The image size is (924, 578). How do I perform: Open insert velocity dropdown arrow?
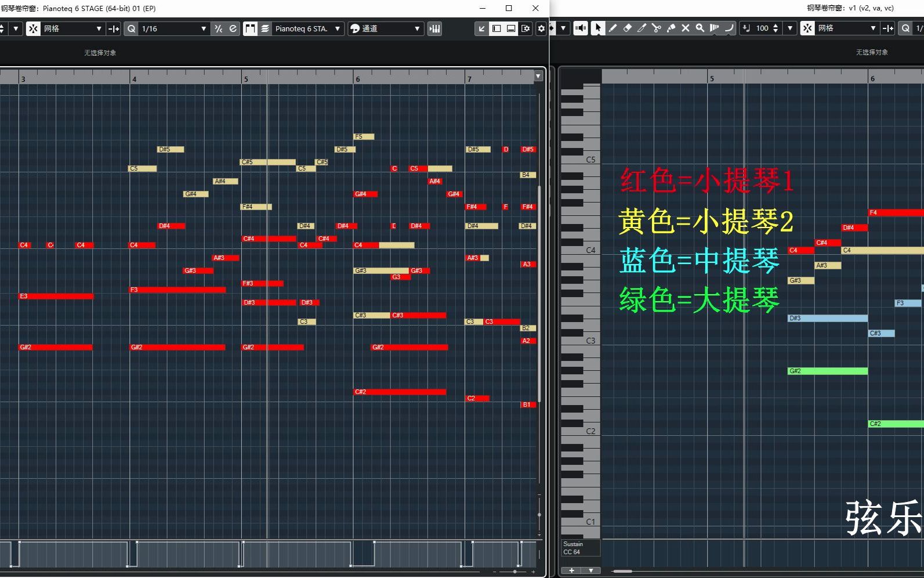[x=789, y=28]
